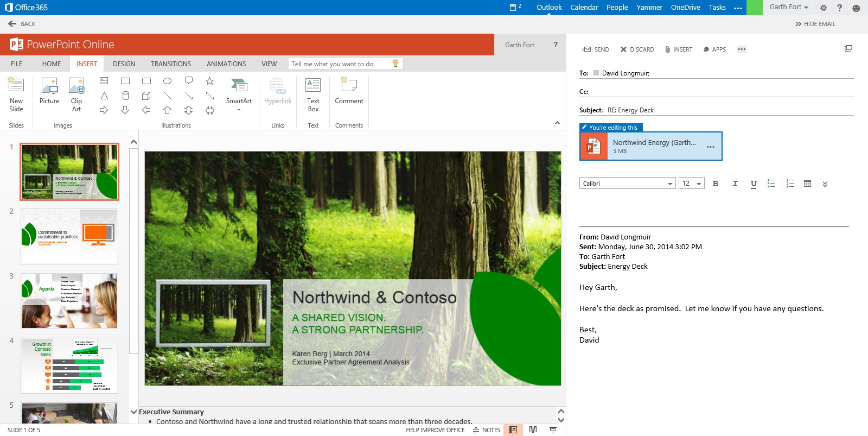Insert a New Slide
This screenshot has width=868, height=436.
coord(16,94)
